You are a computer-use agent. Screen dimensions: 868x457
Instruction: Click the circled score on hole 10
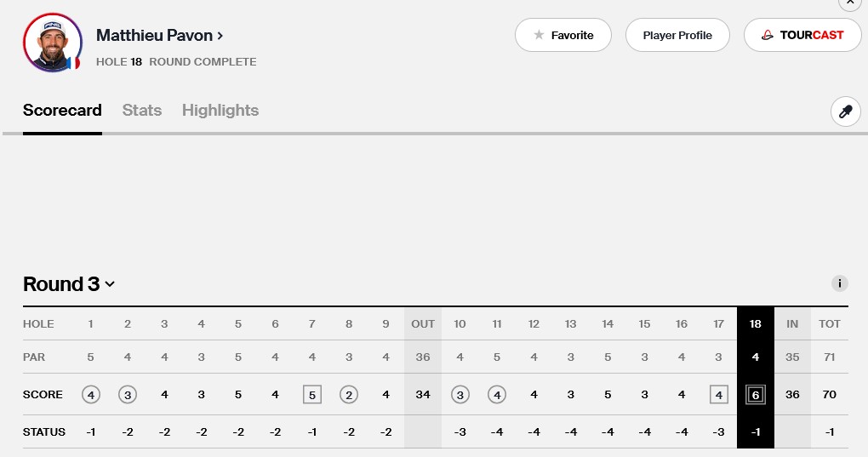(460, 395)
